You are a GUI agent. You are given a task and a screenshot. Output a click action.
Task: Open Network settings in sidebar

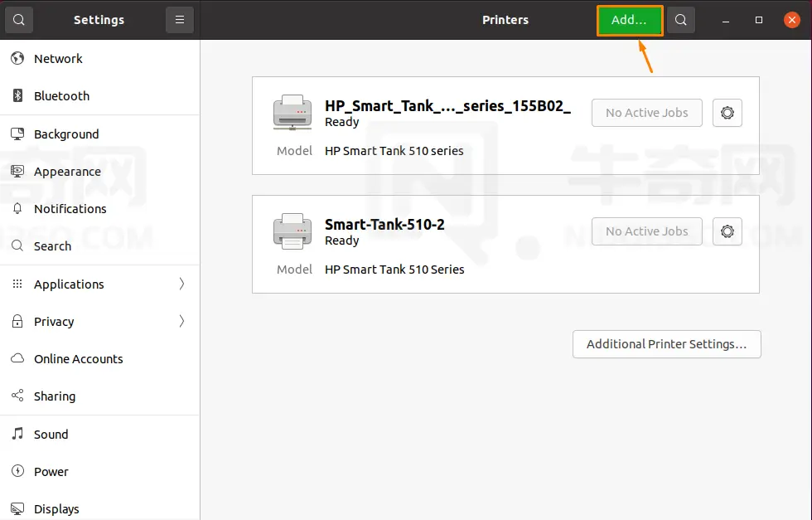[x=99, y=59]
